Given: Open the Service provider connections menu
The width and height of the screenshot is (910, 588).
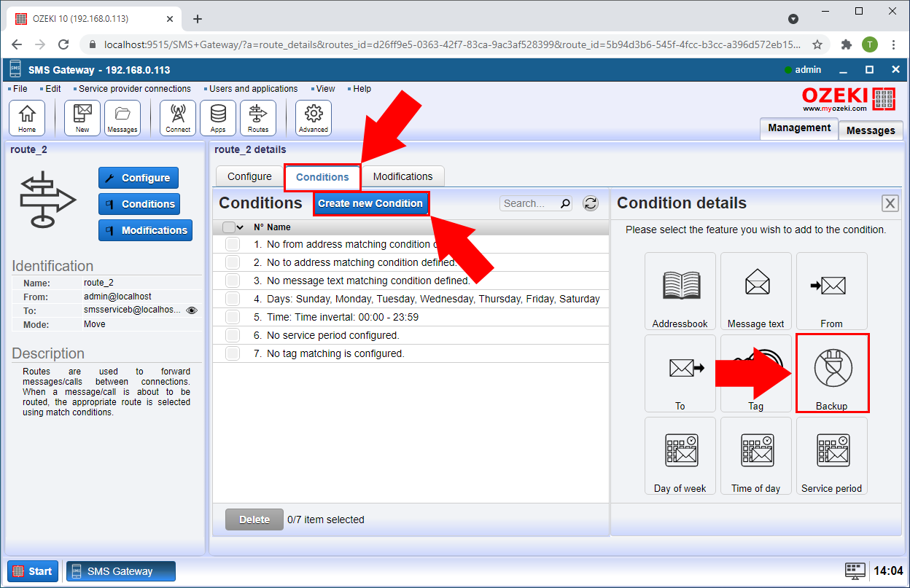Looking at the screenshot, I should 135,89.
